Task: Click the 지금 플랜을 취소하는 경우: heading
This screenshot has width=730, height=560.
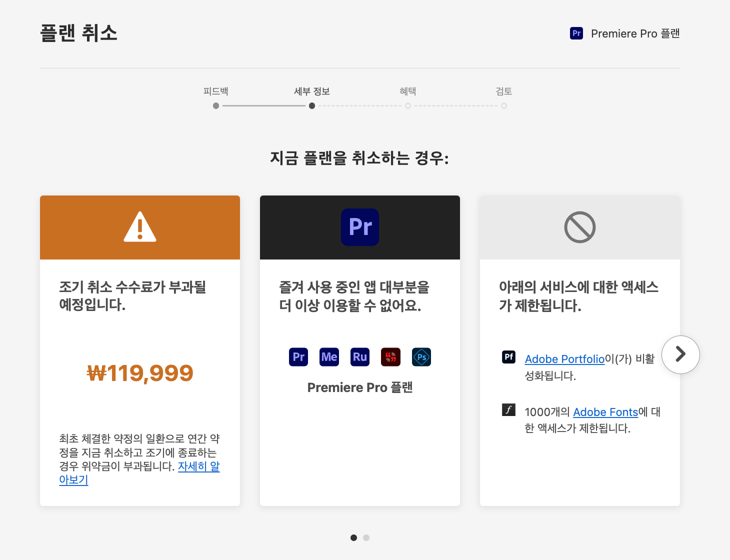Action: [x=359, y=158]
